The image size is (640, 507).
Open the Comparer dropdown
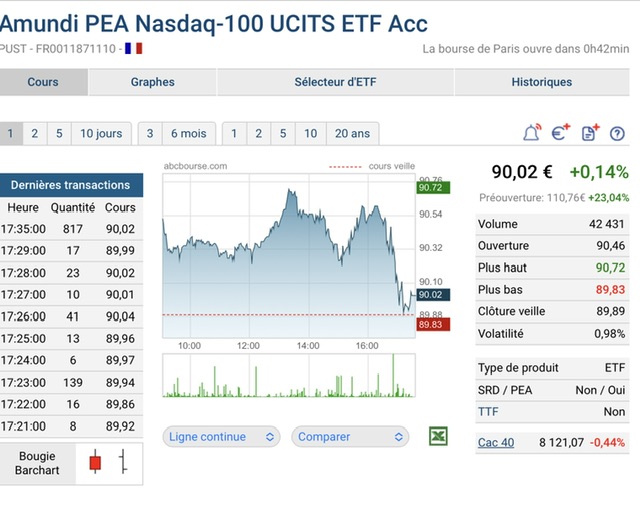pyautogui.click(x=350, y=437)
